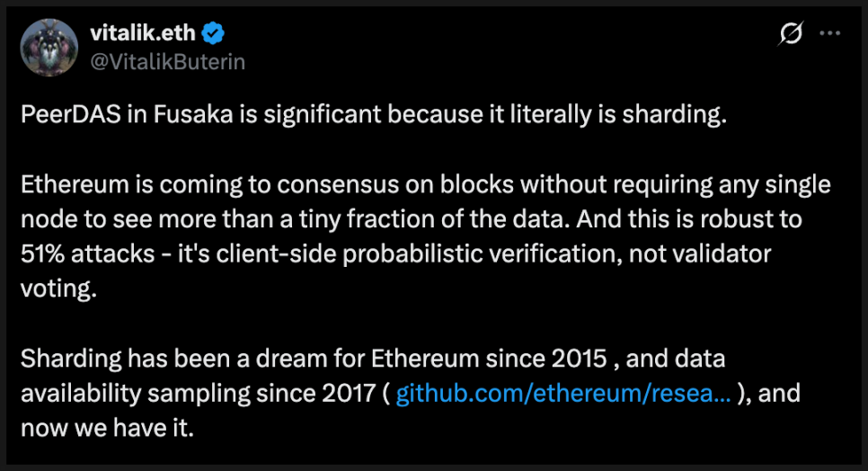This screenshot has height=471, width=868.
Task: Open the @VitalikButerin handle link
Action: (167, 60)
